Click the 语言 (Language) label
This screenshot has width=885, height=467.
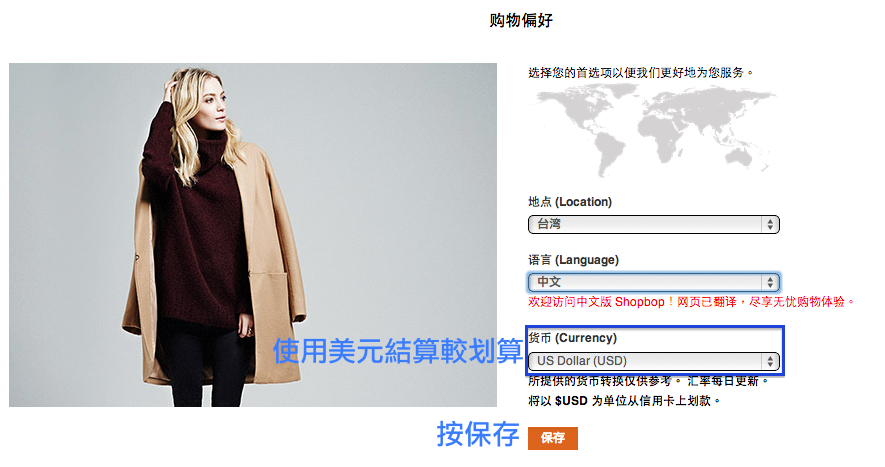coord(573,260)
